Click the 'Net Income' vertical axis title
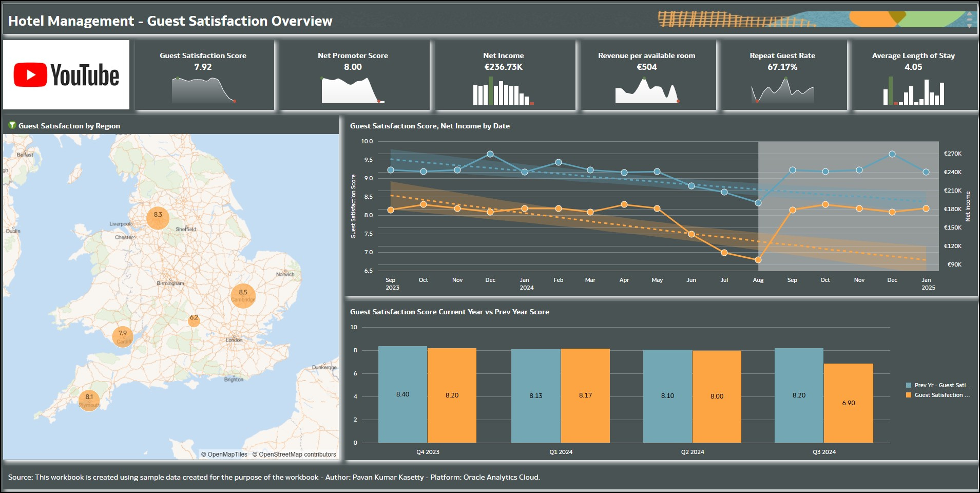Viewport: 980px width, 493px height. [x=968, y=206]
